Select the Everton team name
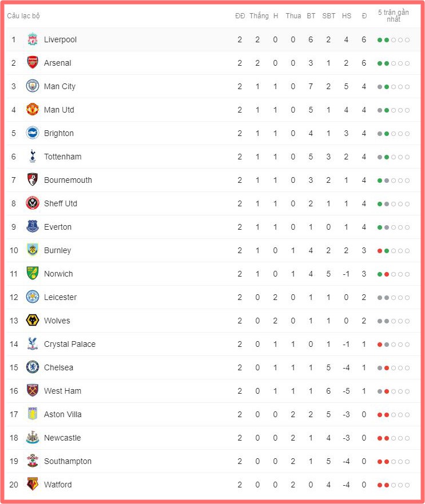This screenshot has width=425, height=504. (58, 227)
